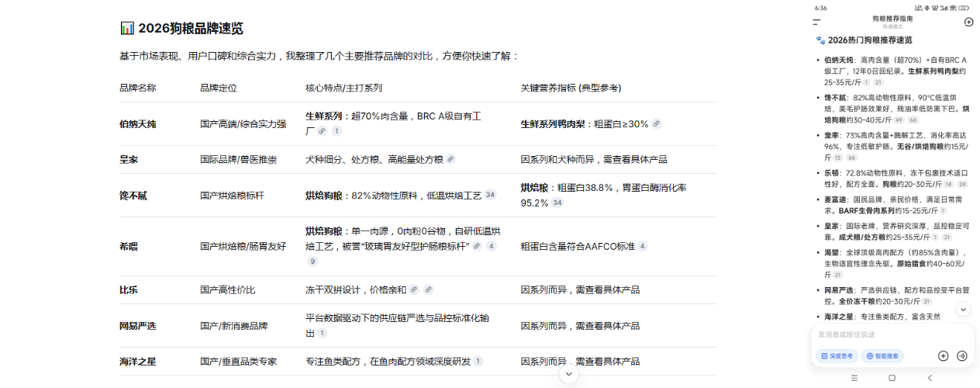Select the 伯纳天纯 brand name in the table
Screen dimensions: 980x388
pyautogui.click(x=138, y=123)
